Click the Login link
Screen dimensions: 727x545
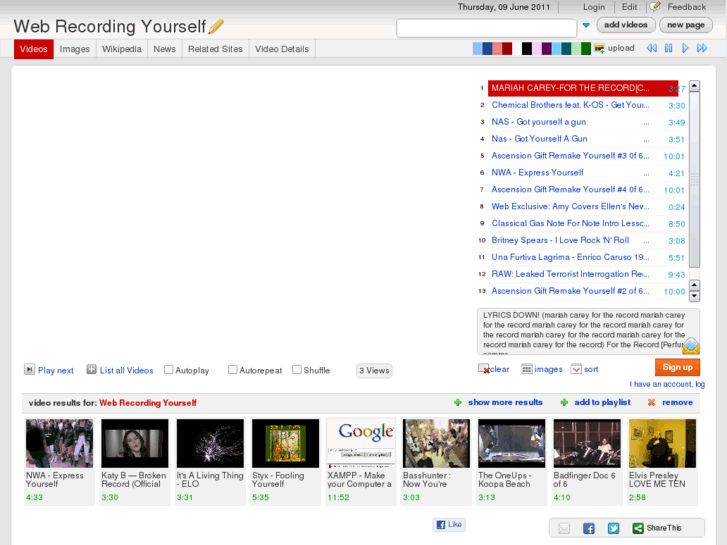(x=594, y=7)
